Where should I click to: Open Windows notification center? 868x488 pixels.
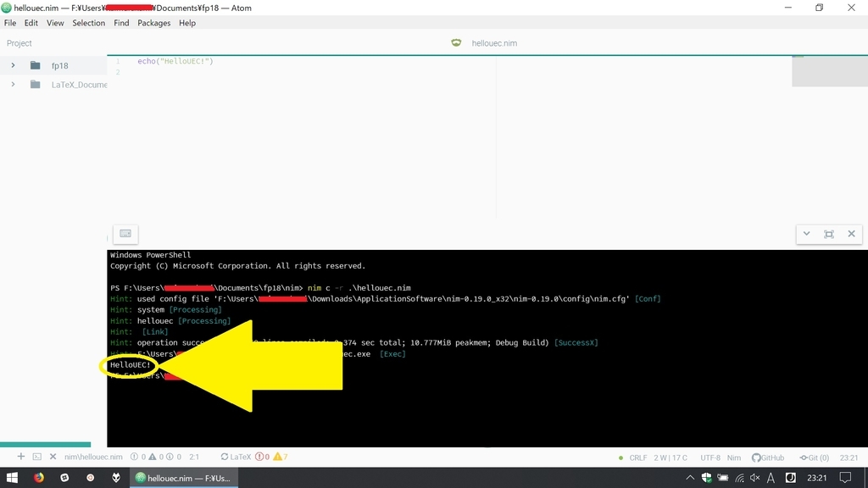tap(845, 478)
